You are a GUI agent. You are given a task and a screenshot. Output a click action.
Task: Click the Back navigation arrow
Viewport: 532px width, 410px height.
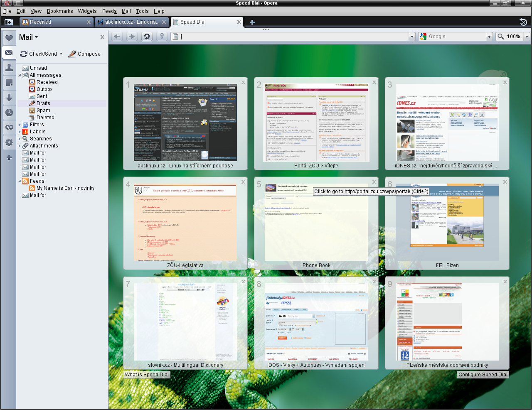pyautogui.click(x=117, y=37)
